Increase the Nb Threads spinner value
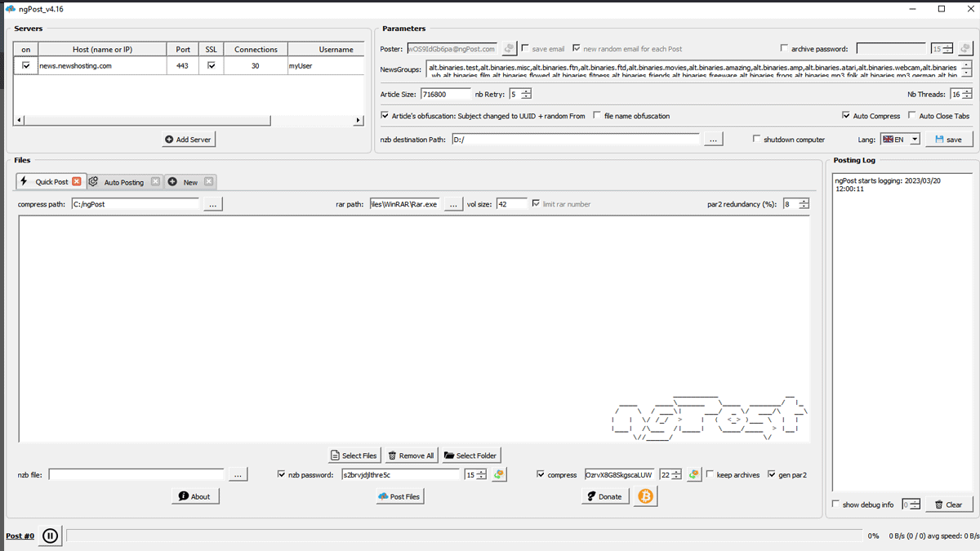The image size is (980, 551). 967,91
